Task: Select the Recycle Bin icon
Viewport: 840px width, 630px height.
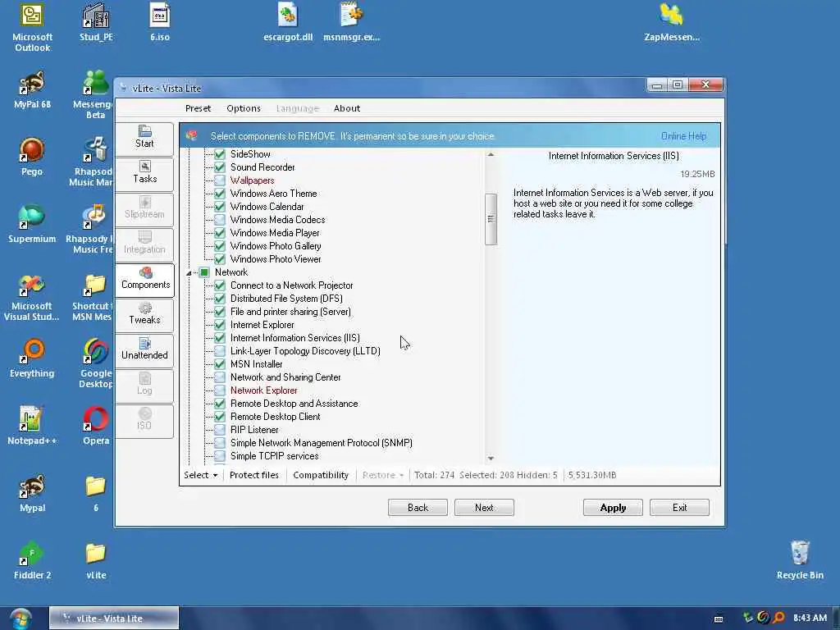Action: pyautogui.click(x=800, y=560)
